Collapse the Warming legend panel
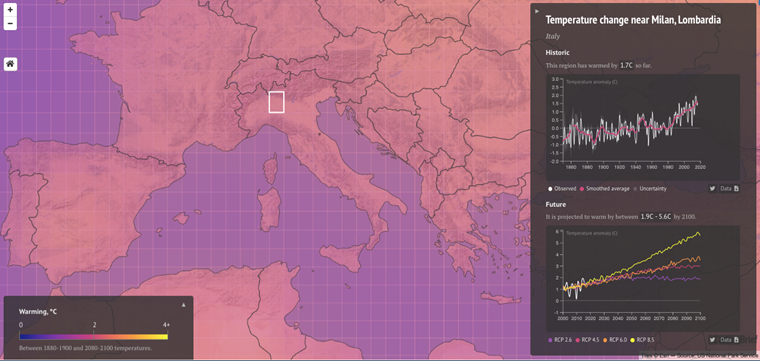The image size is (760, 361). [184, 305]
